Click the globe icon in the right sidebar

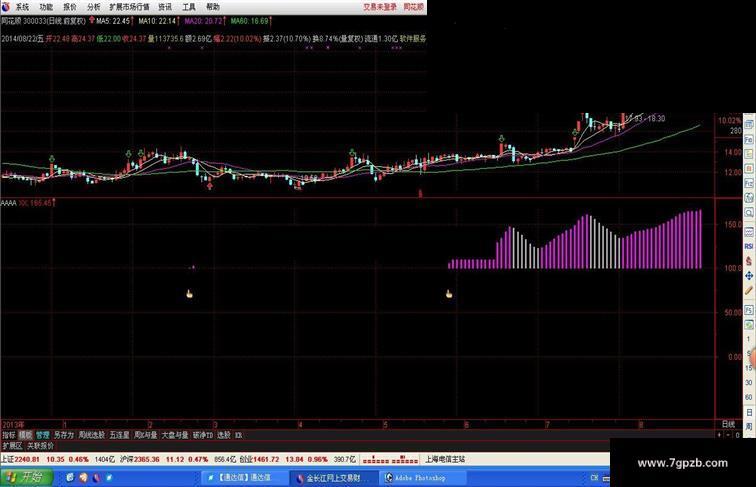click(x=749, y=198)
